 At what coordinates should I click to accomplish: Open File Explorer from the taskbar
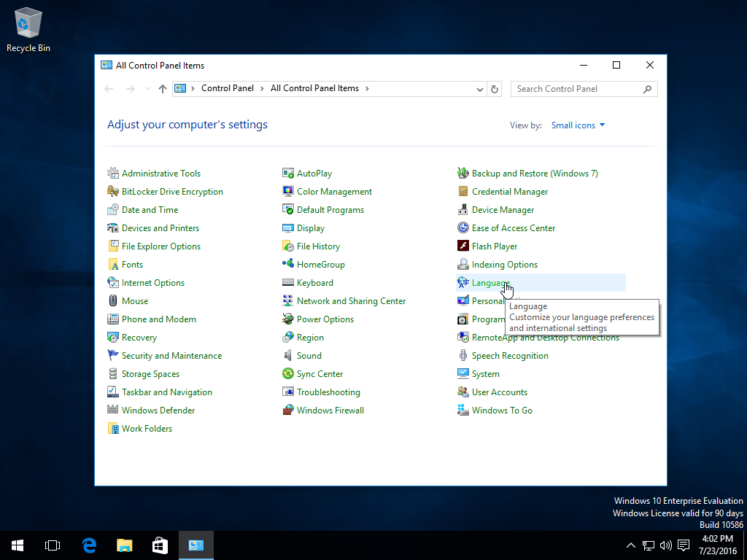124,545
